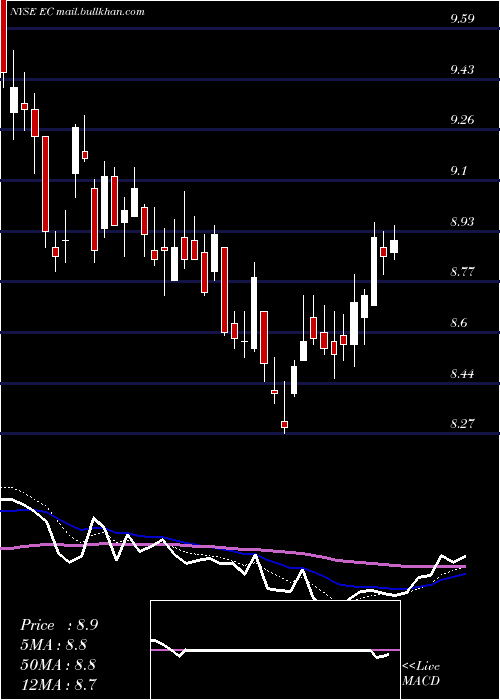Click the Price : 8.9 readout
500x700 pixels.
(x=58, y=625)
